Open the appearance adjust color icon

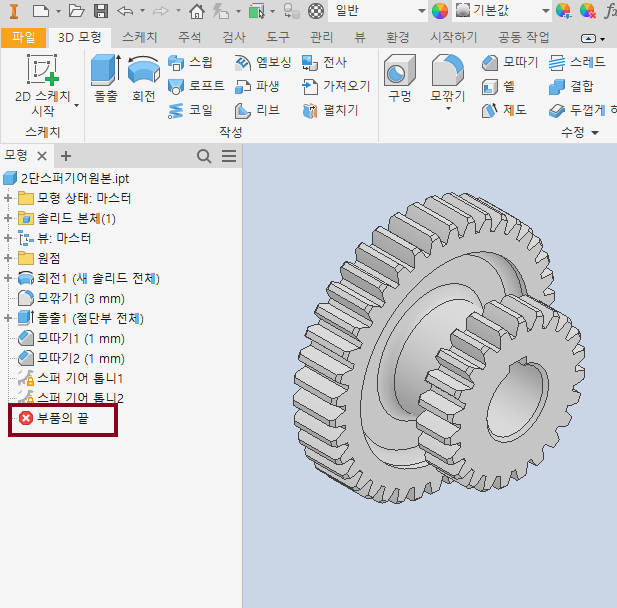click(x=563, y=11)
